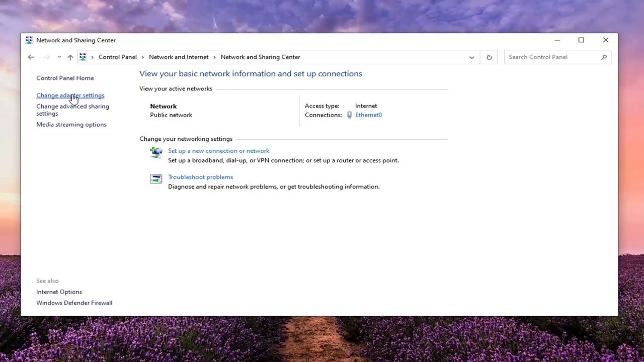The image size is (644, 362).
Task: Click the window title bar icon
Action: click(x=29, y=40)
